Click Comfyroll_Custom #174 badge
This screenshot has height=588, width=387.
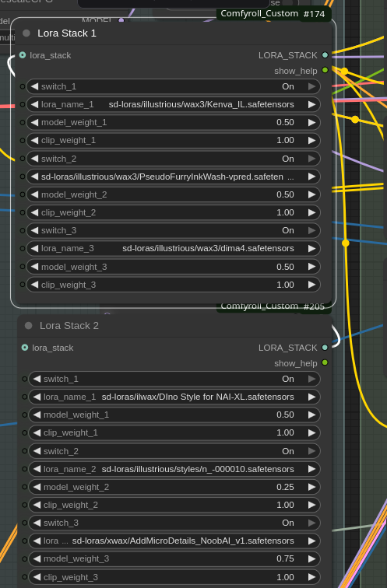[273, 14]
